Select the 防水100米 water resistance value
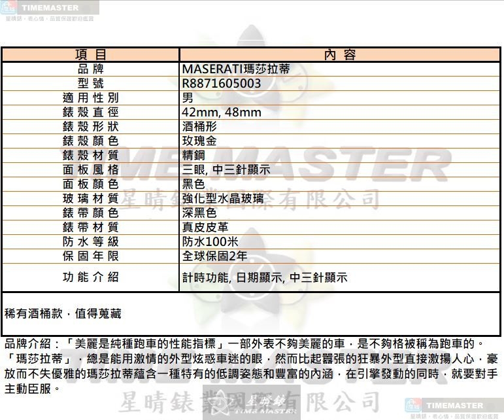Image resolution: width=504 pixels, height=420 pixels. click(210, 241)
